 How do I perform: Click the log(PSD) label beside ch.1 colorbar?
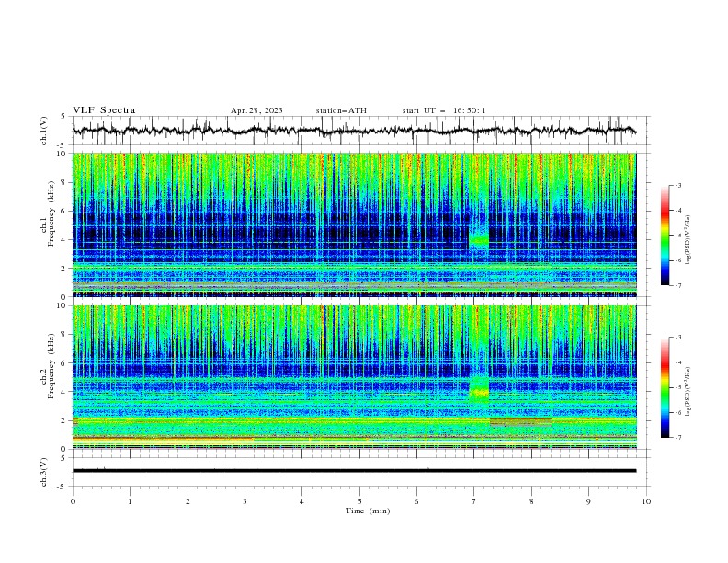(x=689, y=240)
